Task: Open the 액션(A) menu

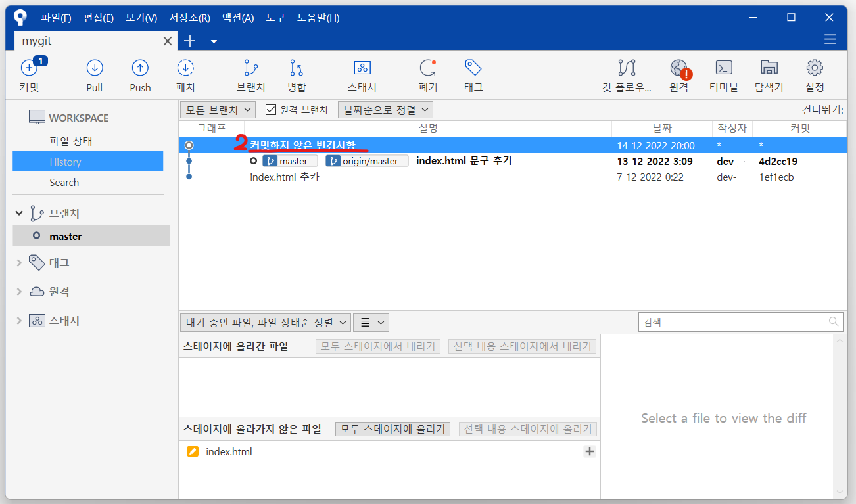Action: click(238, 18)
